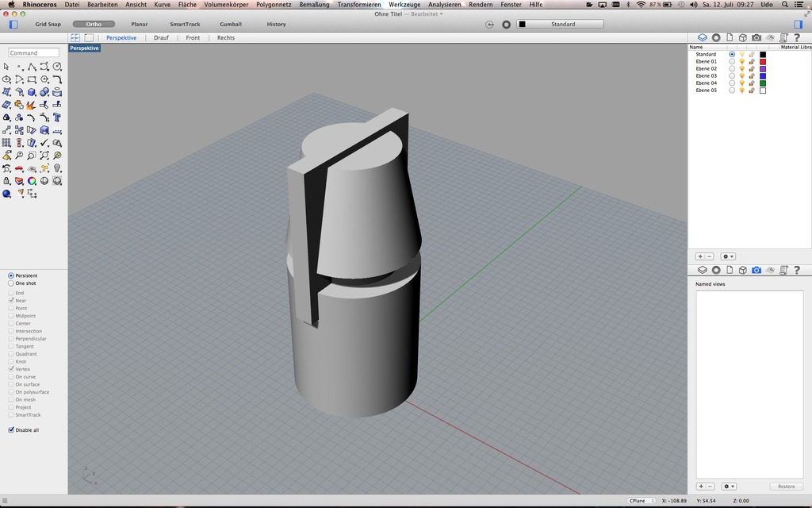Open the help question mark panel icon
The width and height of the screenshot is (812, 508).
[796, 37]
